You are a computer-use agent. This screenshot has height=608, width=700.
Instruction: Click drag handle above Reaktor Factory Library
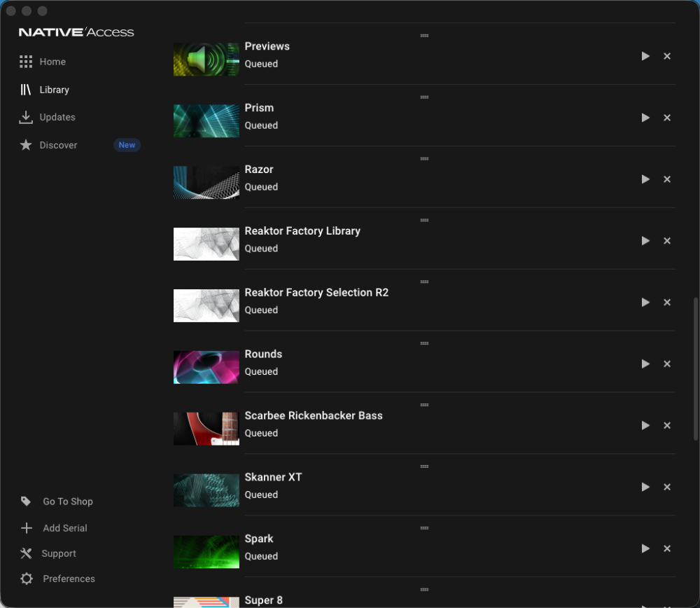pyautogui.click(x=424, y=220)
